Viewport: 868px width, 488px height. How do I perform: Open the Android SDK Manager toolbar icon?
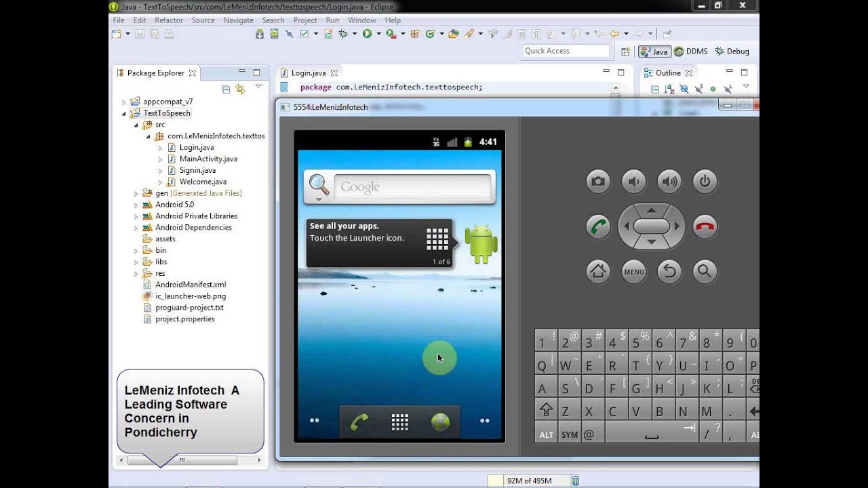pyautogui.click(x=260, y=34)
